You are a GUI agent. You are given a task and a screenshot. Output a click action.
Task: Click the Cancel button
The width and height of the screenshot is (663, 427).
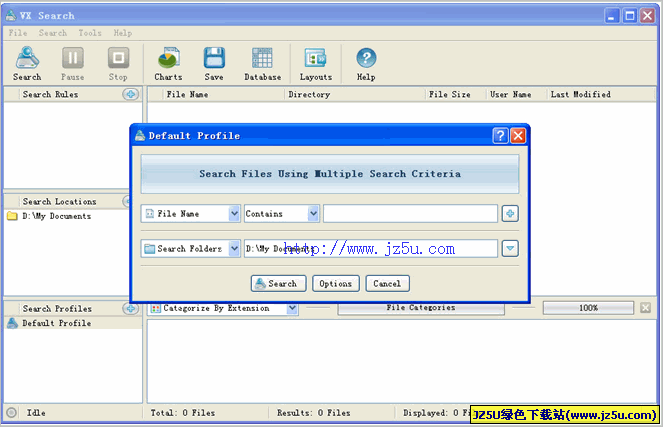click(387, 283)
